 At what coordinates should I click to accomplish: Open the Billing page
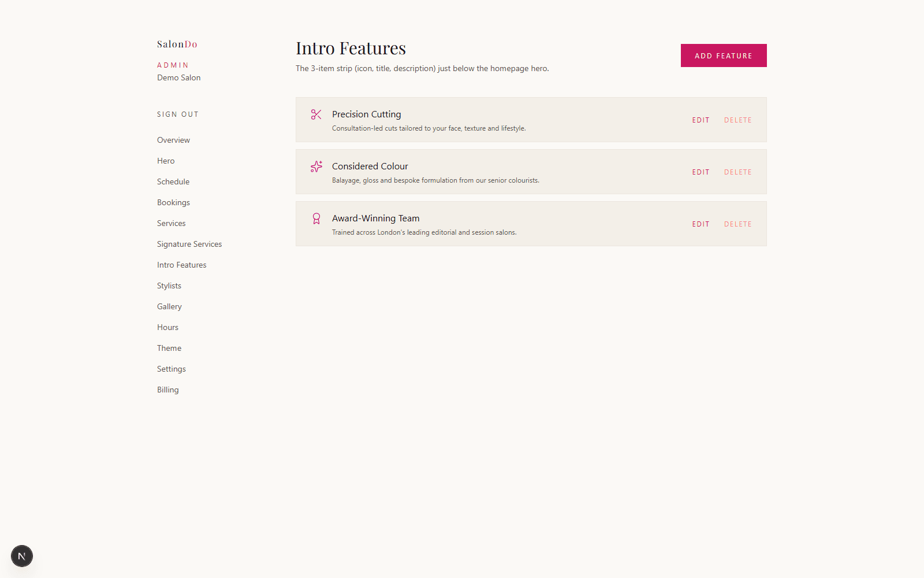coord(168,390)
